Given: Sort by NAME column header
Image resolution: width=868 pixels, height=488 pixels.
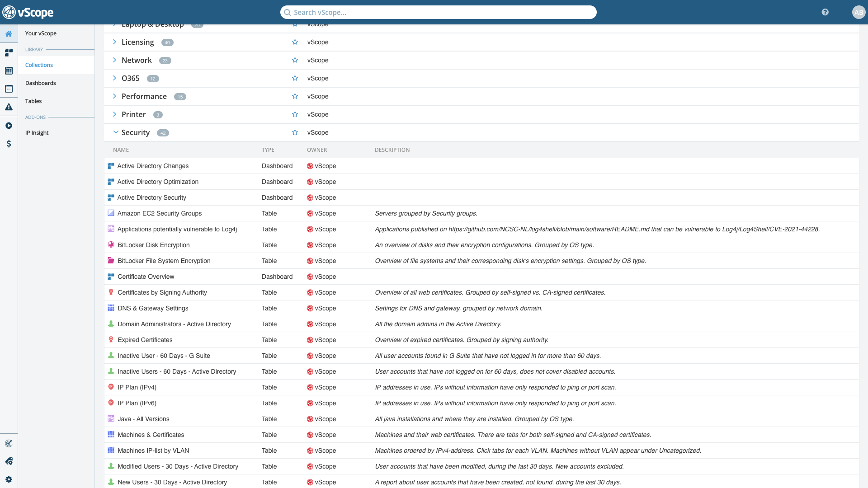Looking at the screenshot, I should [121, 150].
